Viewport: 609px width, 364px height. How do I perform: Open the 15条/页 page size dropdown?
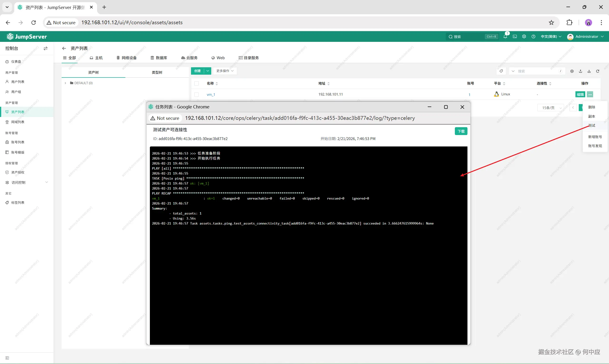(x=551, y=108)
